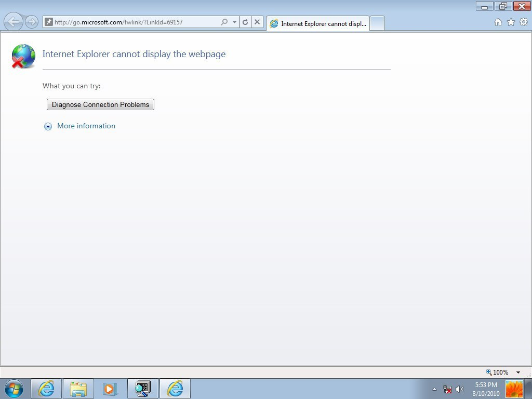Select the 'Internet Explorer cannot displ...' tab

tap(318, 23)
